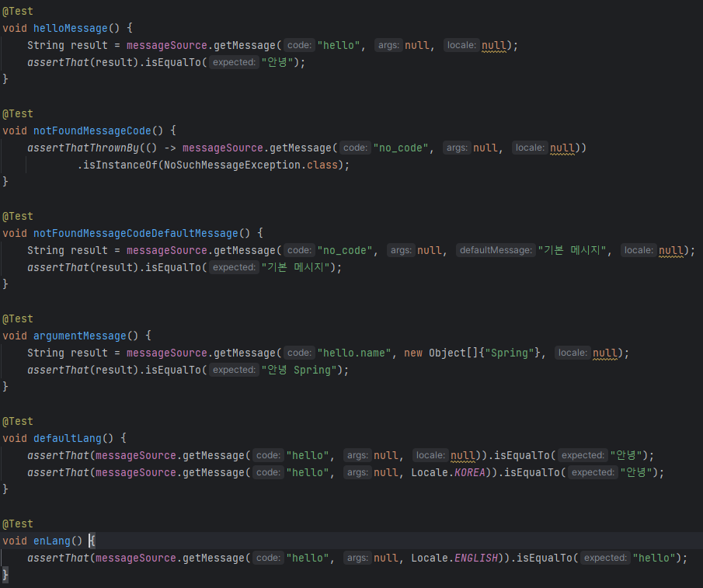Click opening brace after enLang()
The height and width of the screenshot is (588, 703).
pyautogui.click(x=92, y=541)
